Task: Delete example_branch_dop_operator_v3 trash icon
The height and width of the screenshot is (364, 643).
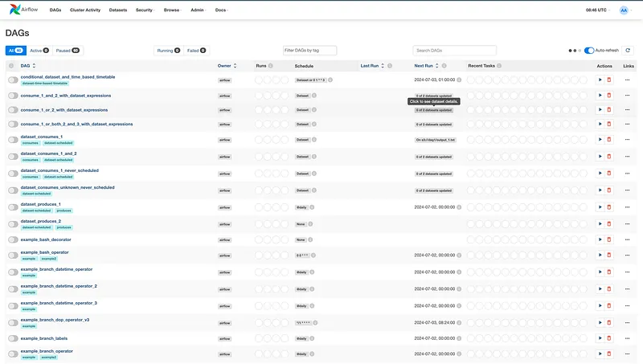Action: (x=609, y=323)
